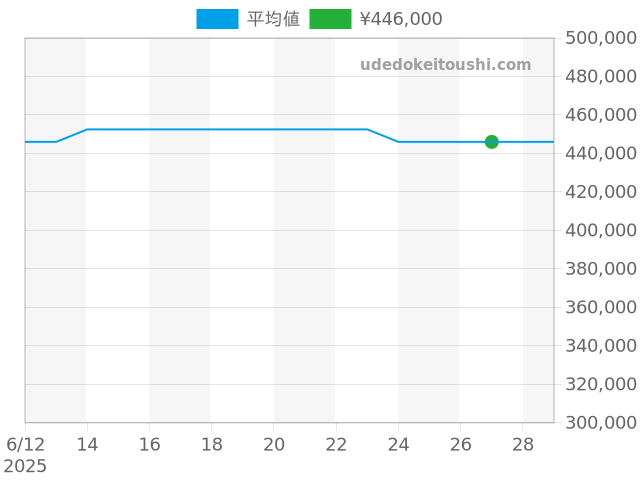
Task: Click the 400,000 y-axis label
Action: pyautogui.click(x=601, y=230)
